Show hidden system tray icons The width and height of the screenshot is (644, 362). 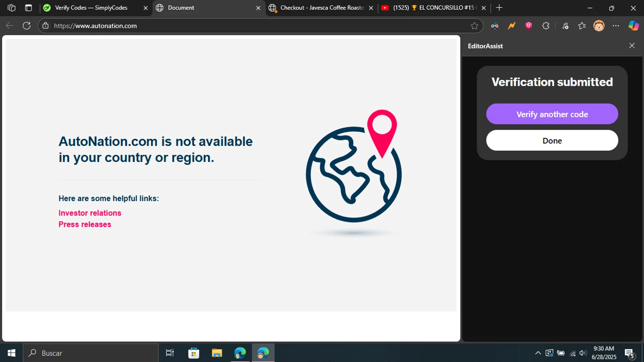tap(538, 353)
